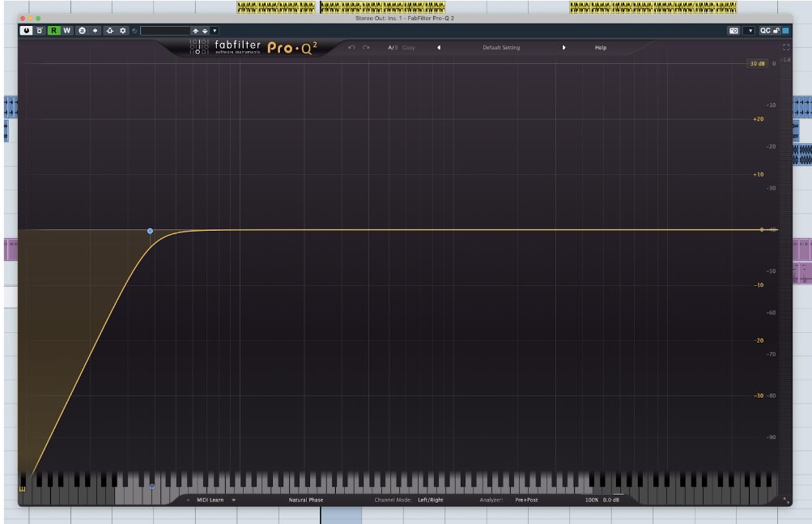The height and width of the screenshot is (524, 812).
Task: Enable Write automation with W button
Action: pos(66,30)
